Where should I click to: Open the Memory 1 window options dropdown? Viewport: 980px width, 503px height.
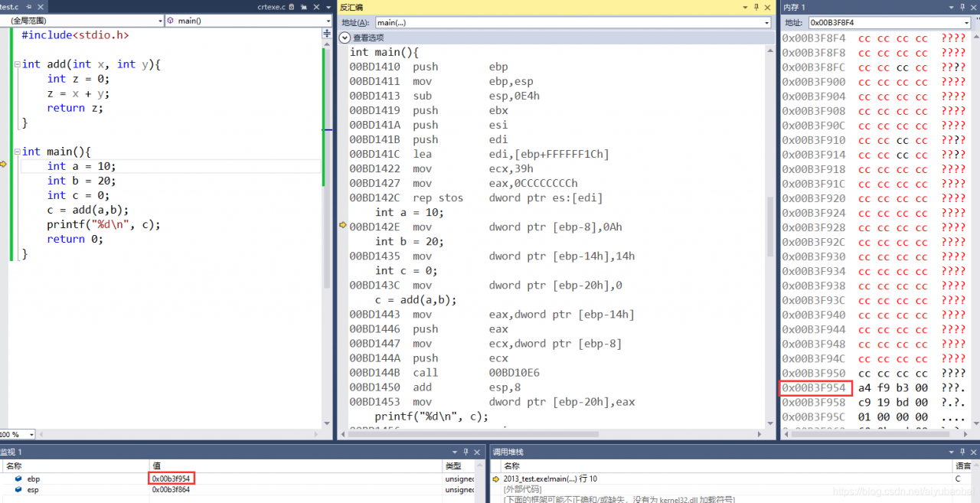(x=950, y=7)
